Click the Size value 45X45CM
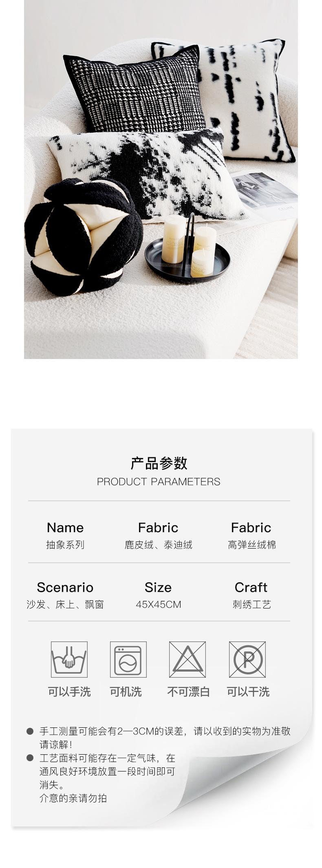The height and width of the screenshot is (868, 322). [158, 604]
